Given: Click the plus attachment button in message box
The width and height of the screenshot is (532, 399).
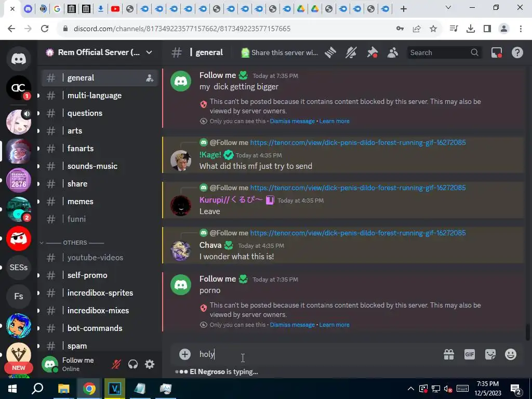Looking at the screenshot, I should pyautogui.click(x=185, y=354).
